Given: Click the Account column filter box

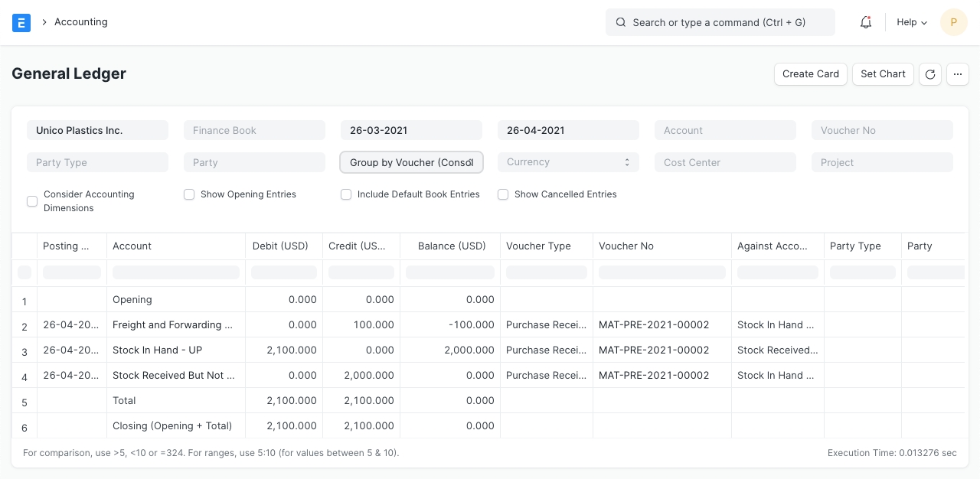Looking at the screenshot, I should pyautogui.click(x=176, y=272).
